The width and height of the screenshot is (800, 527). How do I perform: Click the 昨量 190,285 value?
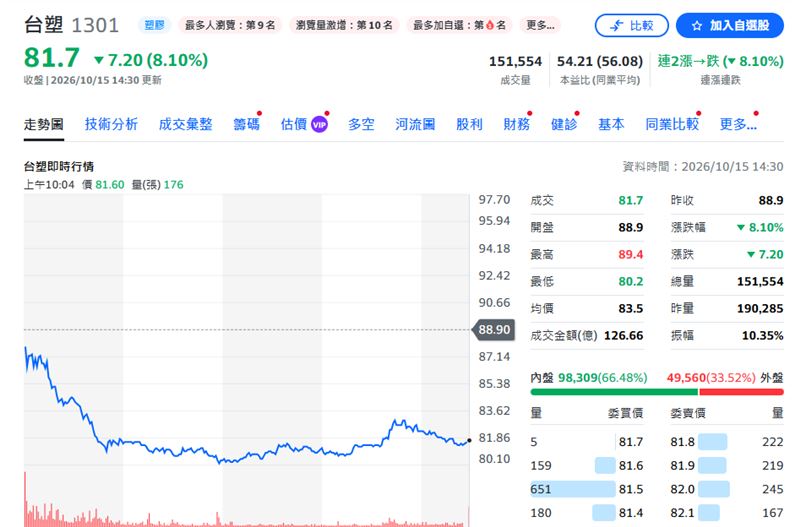760,308
